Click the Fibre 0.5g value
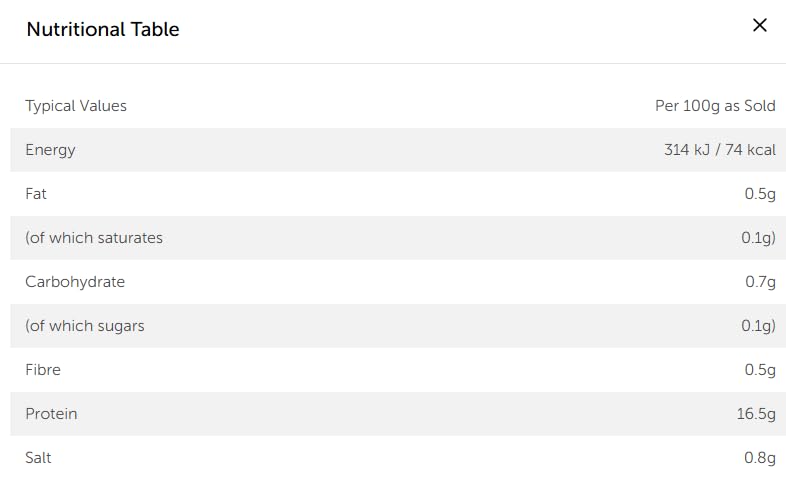The height and width of the screenshot is (495, 786). pos(760,370)
